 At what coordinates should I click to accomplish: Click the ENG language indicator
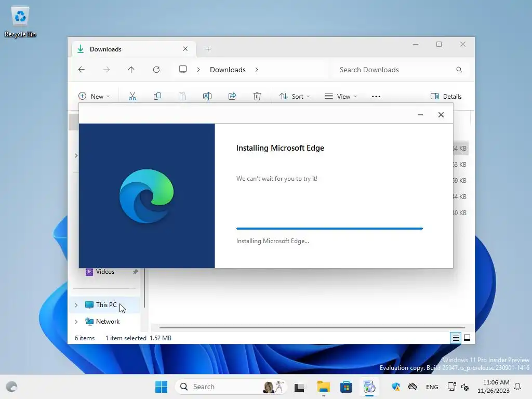pos(432,387)
